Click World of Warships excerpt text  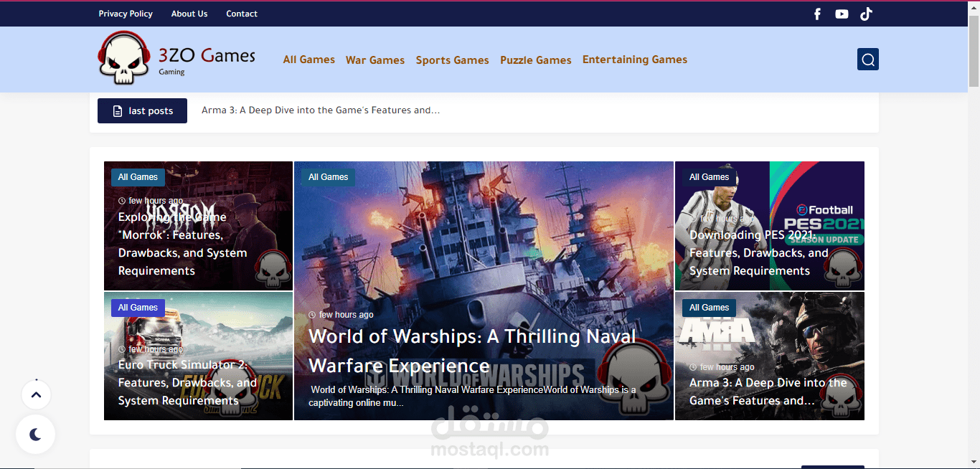coord(472,397)
